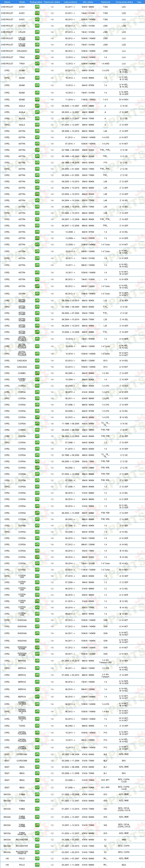The image size is (145, 868).
Task: Click the 'X 10 XE' engine code cell
Action: pos(124,424)
